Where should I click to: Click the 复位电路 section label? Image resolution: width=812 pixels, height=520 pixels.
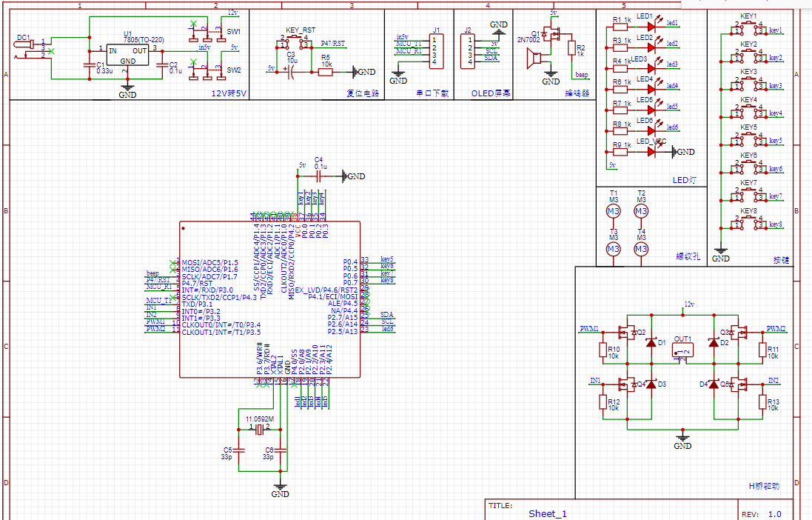(363, 94)
